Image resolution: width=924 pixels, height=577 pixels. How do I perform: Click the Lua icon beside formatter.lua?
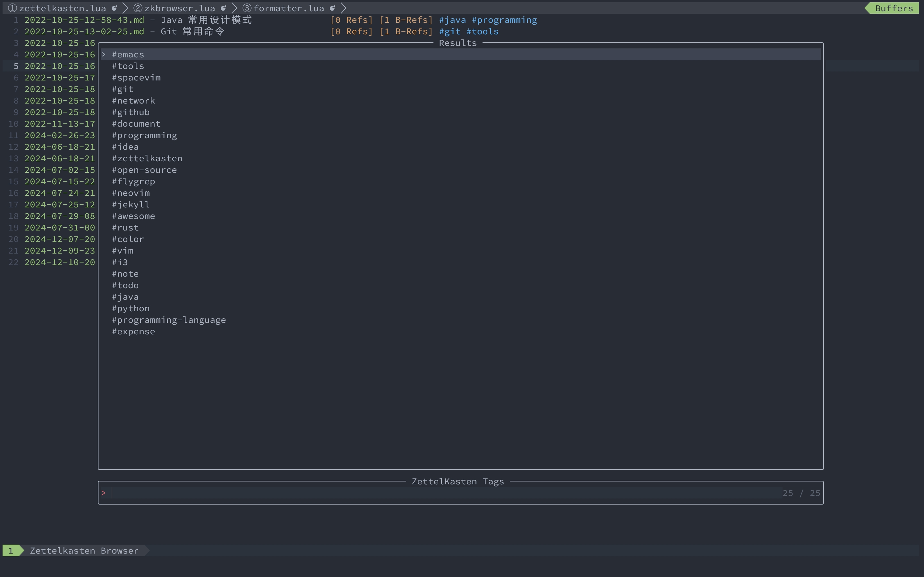[333, 8]
